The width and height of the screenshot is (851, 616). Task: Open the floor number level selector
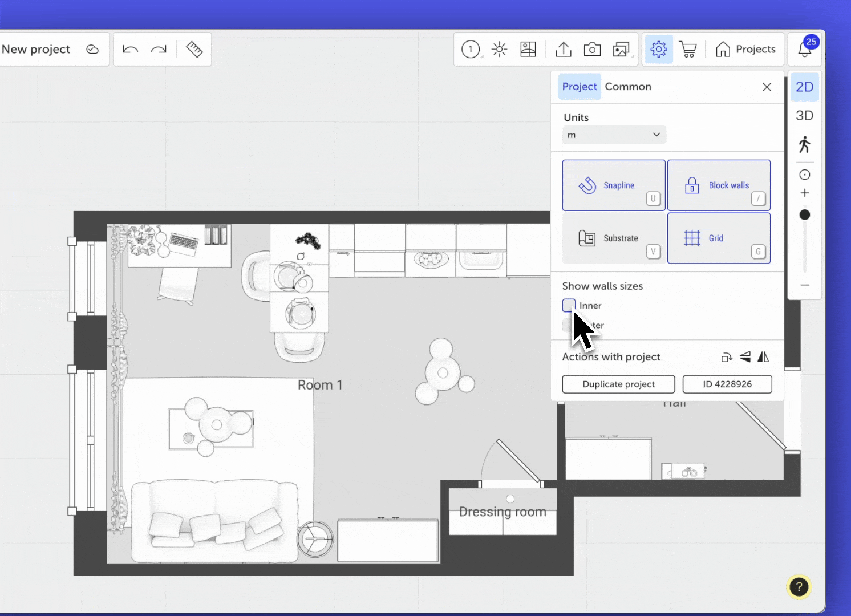click(x=471, y=50)
